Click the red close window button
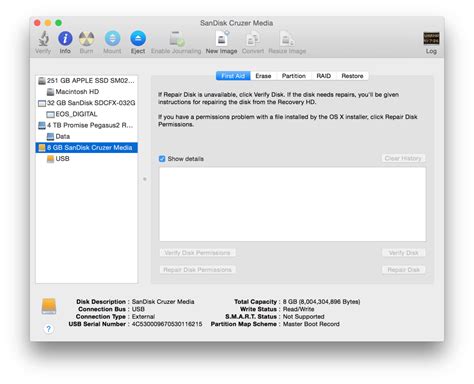This screenshot has height=384, width=474. point(37,23)
